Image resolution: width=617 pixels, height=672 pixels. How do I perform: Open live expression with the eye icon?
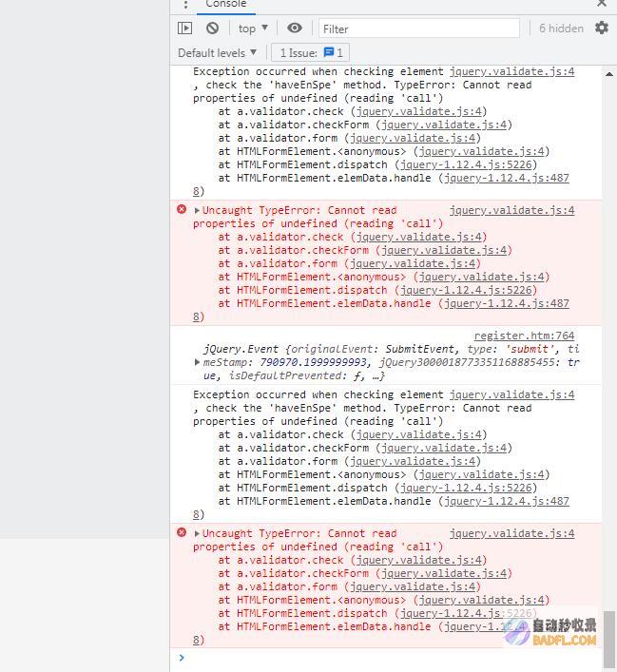coord(295,28)
